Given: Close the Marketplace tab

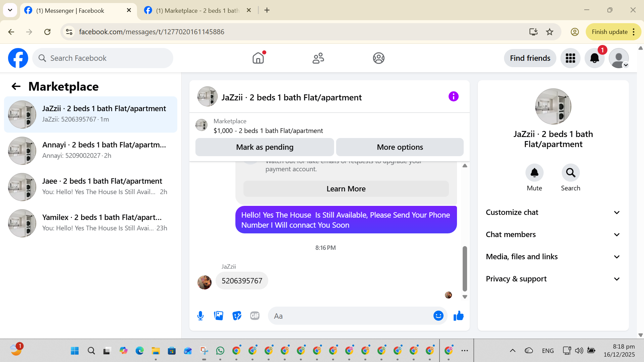Looking at the screenshot, I should [x=249, y=10].
